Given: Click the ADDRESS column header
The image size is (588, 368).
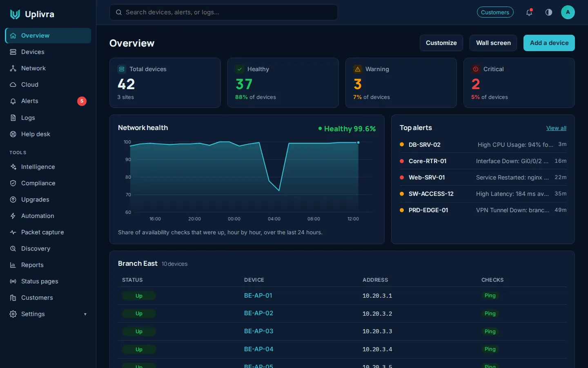Looking at the screenshot, I should [x=375, y=280].
